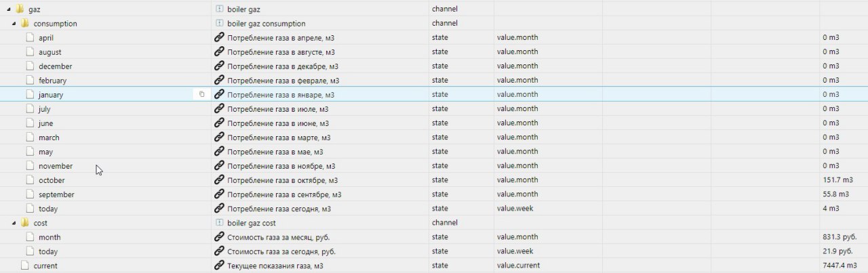
Task: Click the cost folder icon
Action: 25,222
